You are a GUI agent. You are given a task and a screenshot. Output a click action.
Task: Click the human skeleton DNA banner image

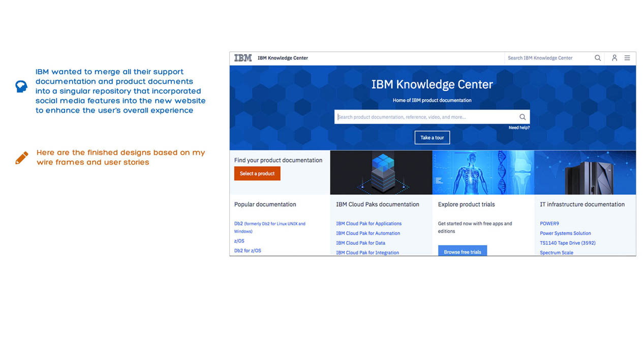(483, 172)
